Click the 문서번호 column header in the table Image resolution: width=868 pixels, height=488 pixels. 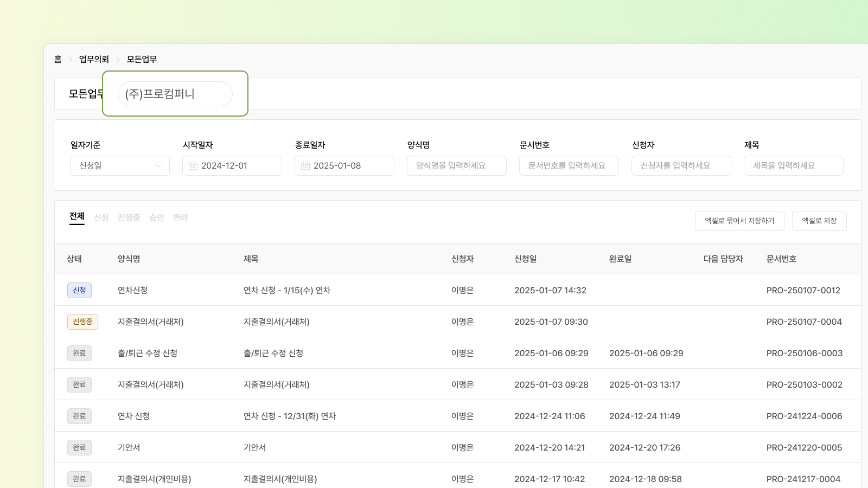pos(781,259)
